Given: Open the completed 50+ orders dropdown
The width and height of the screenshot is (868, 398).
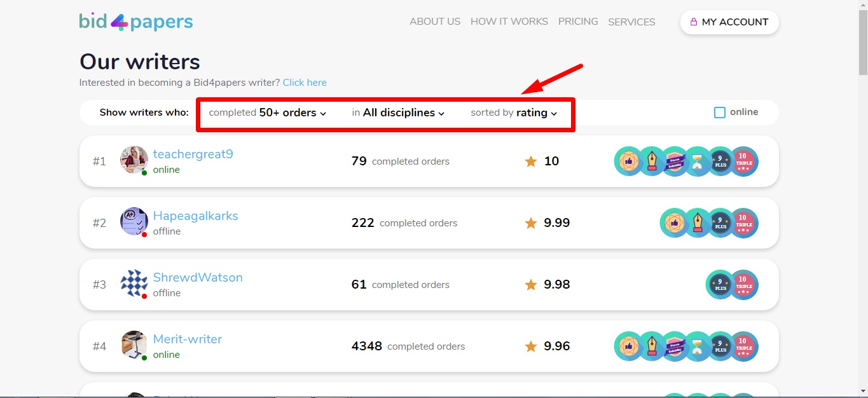Looking at the screenshot, I should click(x=268, y=113).
